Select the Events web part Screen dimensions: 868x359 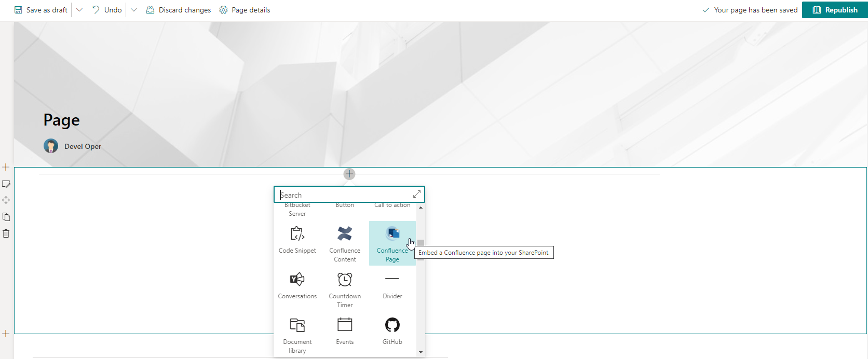coord(345,331)
